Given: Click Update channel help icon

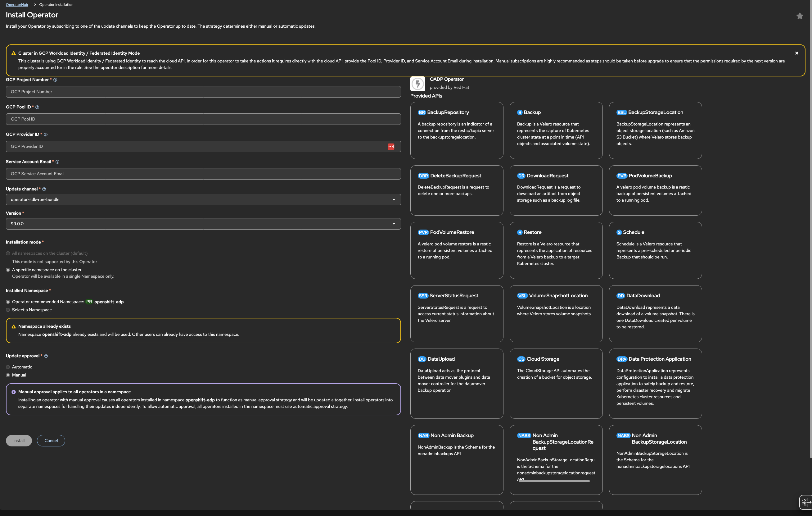Looking at the screenshot, I should 44,189.
